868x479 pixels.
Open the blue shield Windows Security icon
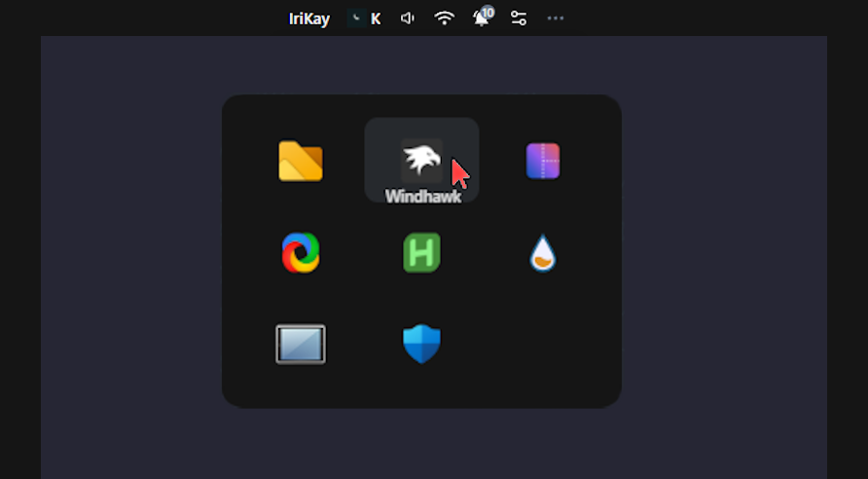tap(421, 344)
